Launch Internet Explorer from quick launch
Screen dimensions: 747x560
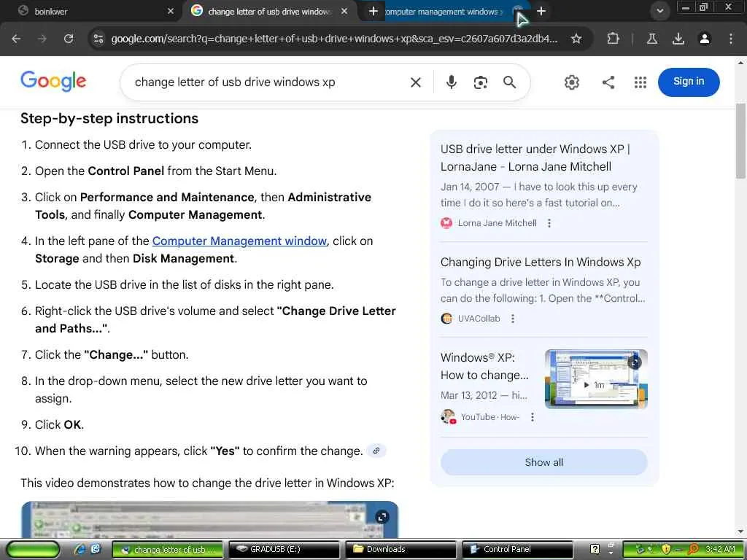[80, 549]
